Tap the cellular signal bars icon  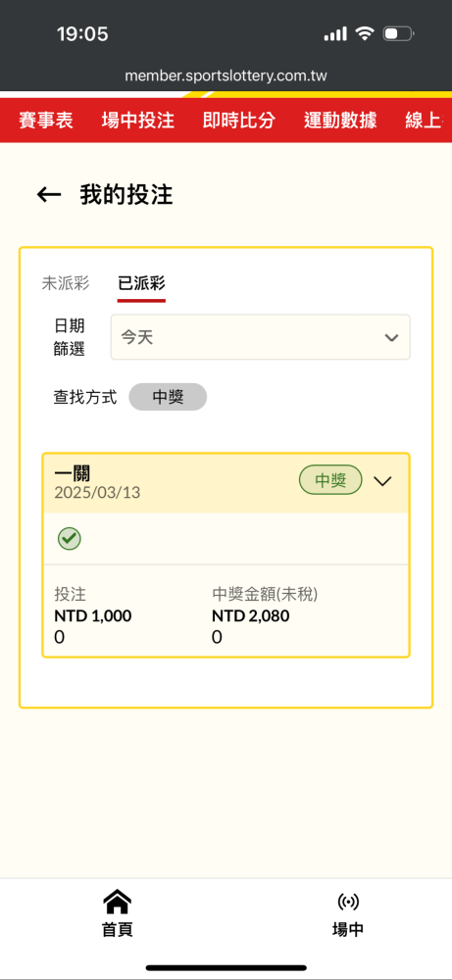coord(335,33)
